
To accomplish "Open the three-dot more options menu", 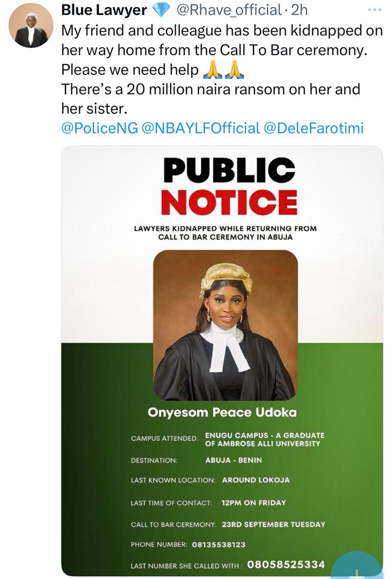I will click(x=376, y=10).
